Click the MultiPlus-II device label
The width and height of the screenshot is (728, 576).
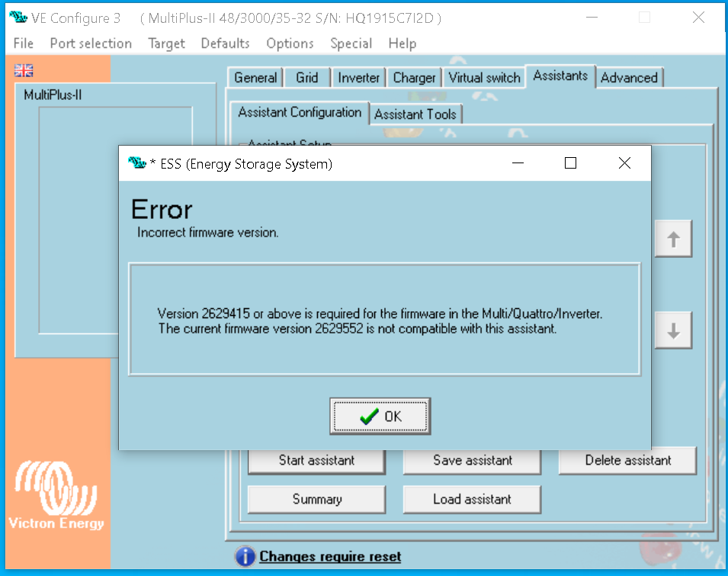[53, 95]
